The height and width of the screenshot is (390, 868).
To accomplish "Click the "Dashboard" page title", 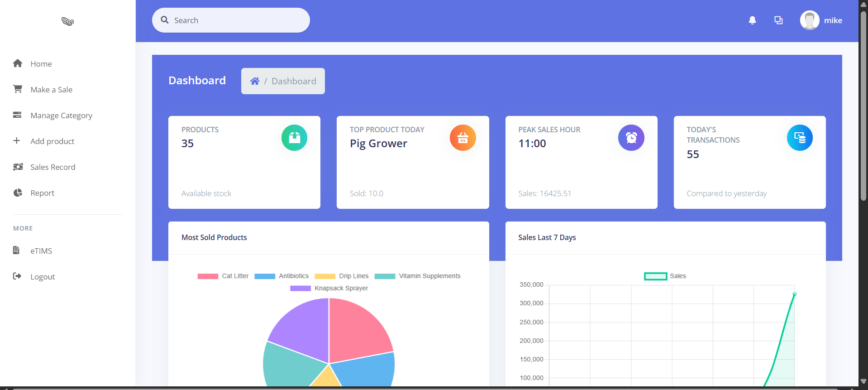I will (x=197, y=81).
